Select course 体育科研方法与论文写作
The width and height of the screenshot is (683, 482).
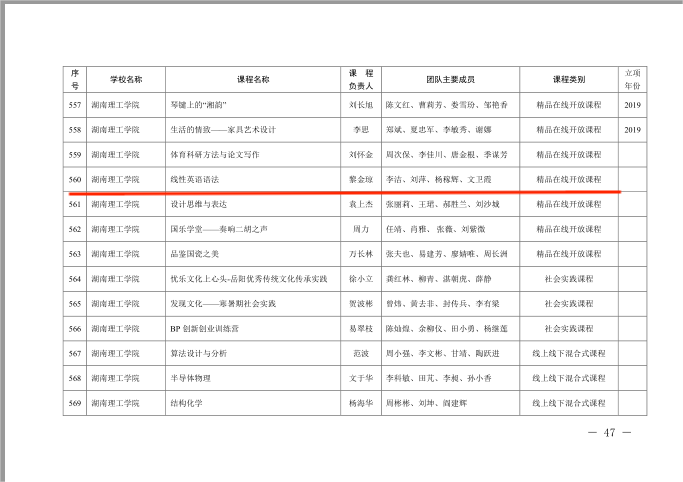(x=215, y=155)
